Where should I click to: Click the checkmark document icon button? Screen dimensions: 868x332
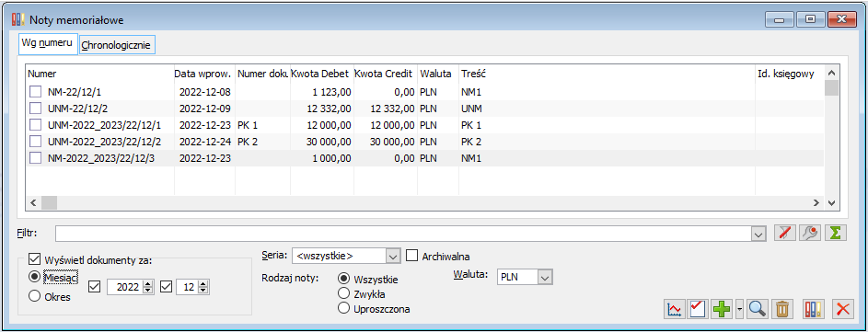698,309
